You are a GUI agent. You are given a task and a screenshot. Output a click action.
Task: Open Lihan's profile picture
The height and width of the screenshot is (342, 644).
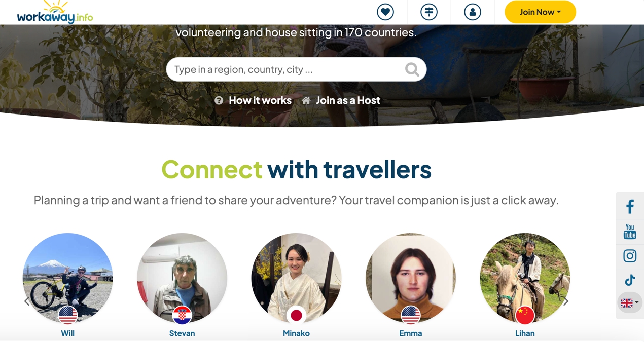pyautogui.click(x=525, y=278)
